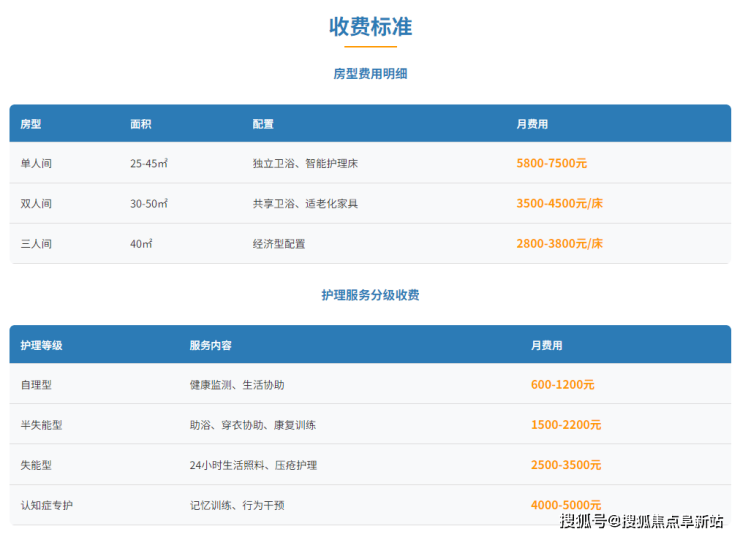Select the 护理服务分级收费 section heading
Screen dimensions: 740x537
pos(370,295)
